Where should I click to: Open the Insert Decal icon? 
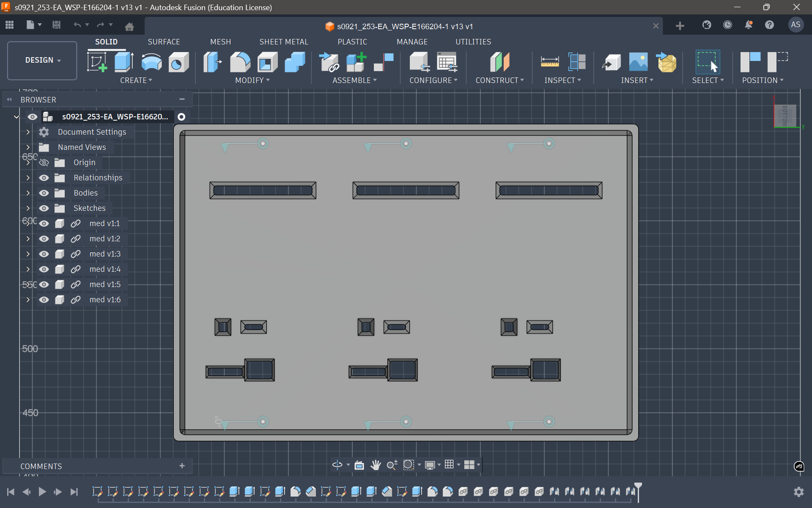[x=638, y=62]
